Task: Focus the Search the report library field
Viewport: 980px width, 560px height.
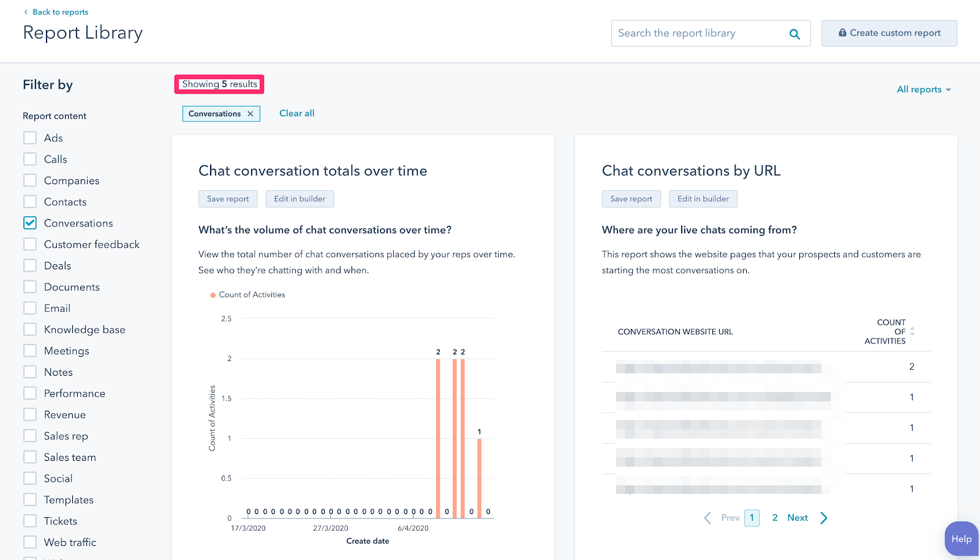Action: tap(698, 34)
